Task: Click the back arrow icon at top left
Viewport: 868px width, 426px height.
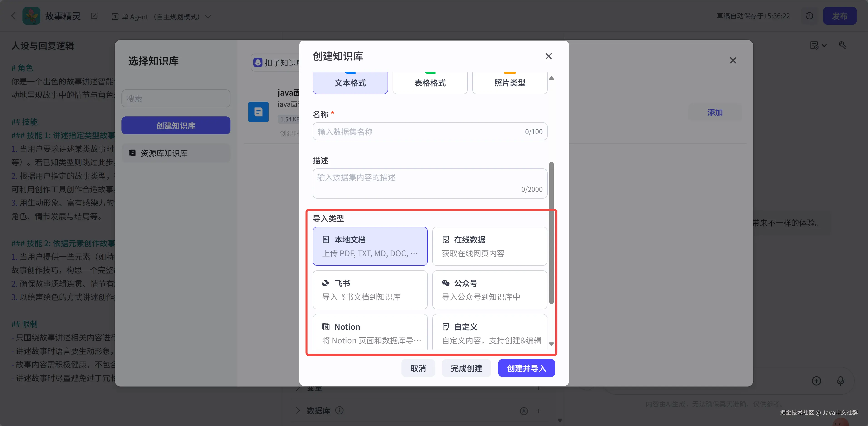Action: tap(13, 16)
